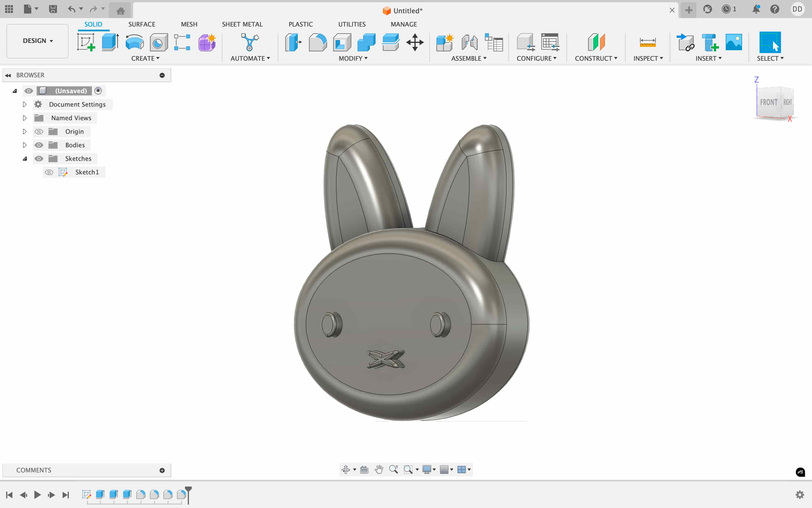Toggle visibility of the Unsaved root component

(28, 91)
